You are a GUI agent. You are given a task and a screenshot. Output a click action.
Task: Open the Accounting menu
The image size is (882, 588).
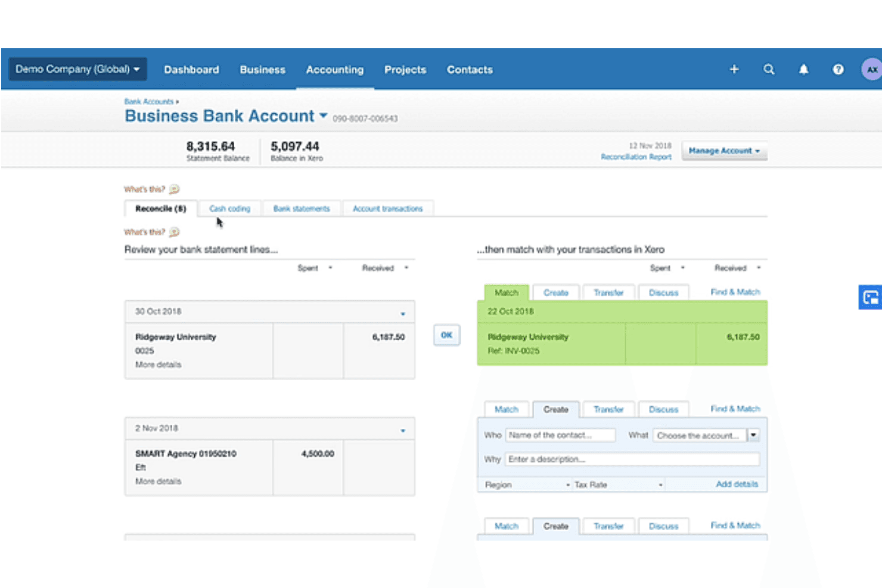click(x=335, y=70)
